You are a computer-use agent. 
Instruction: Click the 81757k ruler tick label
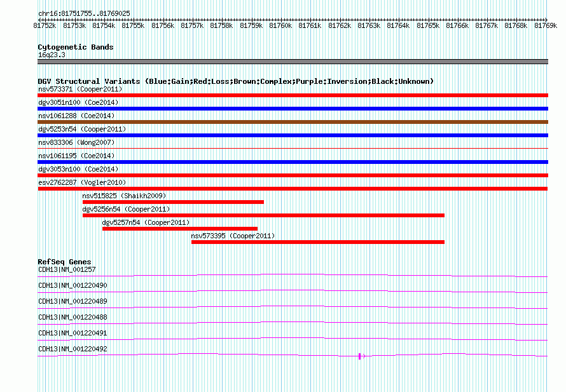pos(192,25)
